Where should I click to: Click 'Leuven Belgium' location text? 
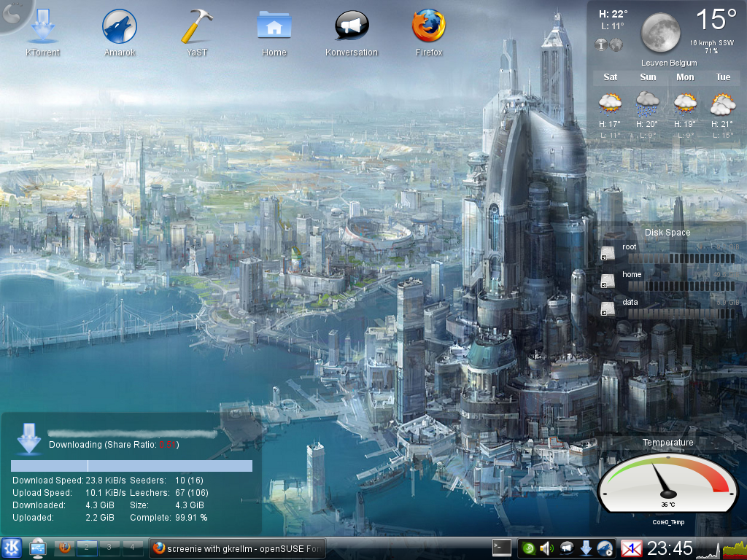pos(669,63)
